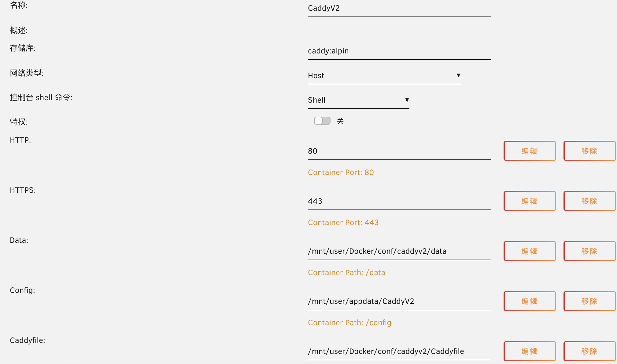The width and height of the screenshot is (617, 364).
Task: Enable the 特权 privileged mode toggle
Action: pyautogui.click(x=322, y=121)
